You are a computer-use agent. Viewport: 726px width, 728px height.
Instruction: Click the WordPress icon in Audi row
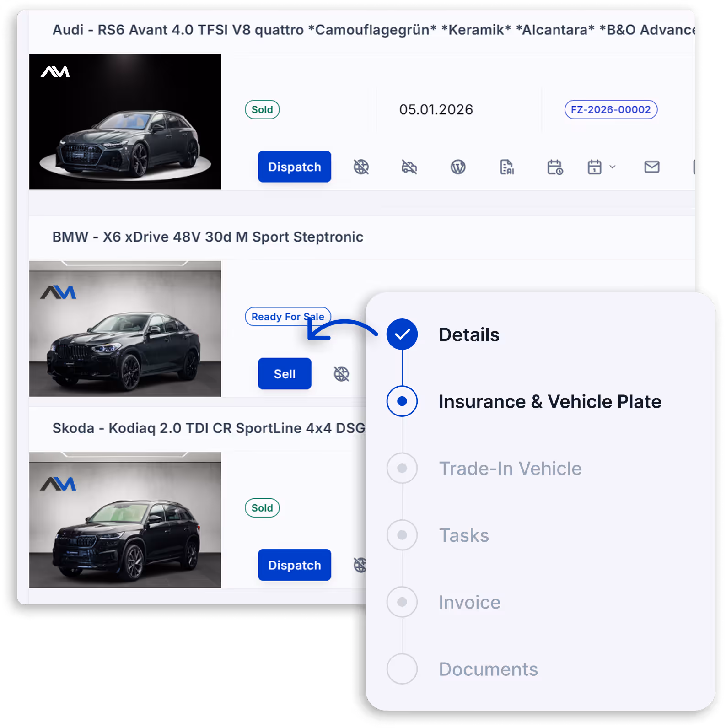(x=458, y=167)
